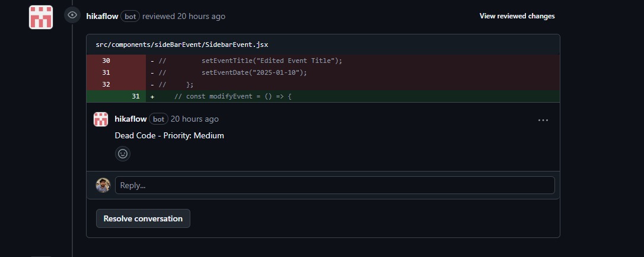Viewport: 644px width, 257px height.
Task: Click the large hikaflow avatar at top-left
Action: tap(41, 17)
